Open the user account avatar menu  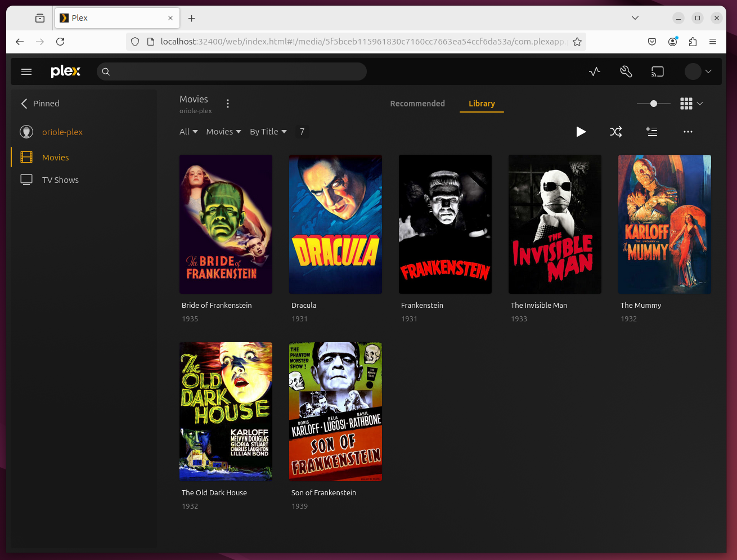tap(698, 71)
